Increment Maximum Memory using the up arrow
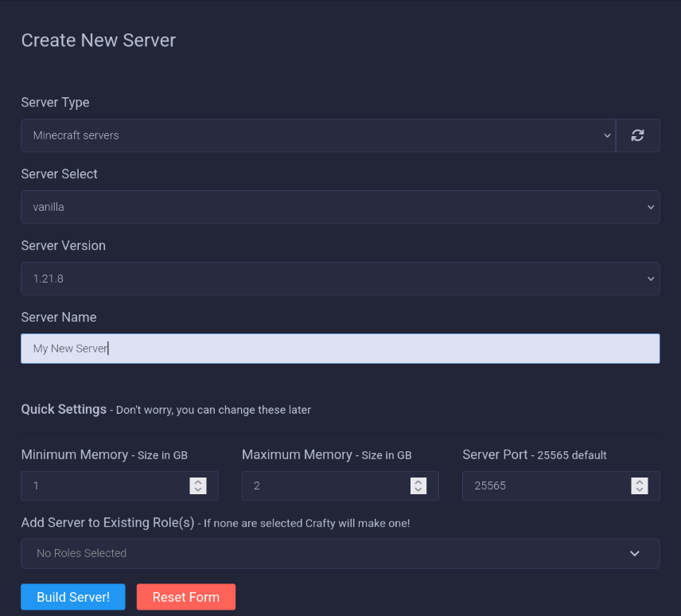The height and width of the screenshot is (616, 681). point(418,481)
